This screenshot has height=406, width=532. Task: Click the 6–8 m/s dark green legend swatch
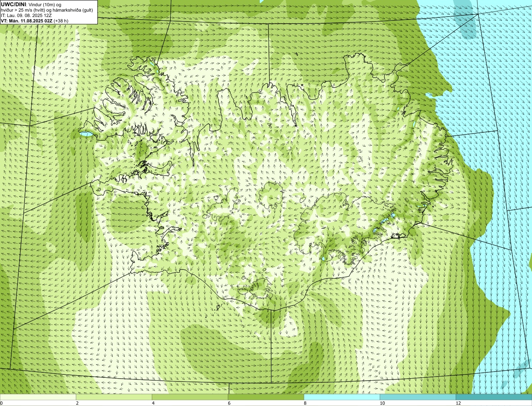(266, 397)
